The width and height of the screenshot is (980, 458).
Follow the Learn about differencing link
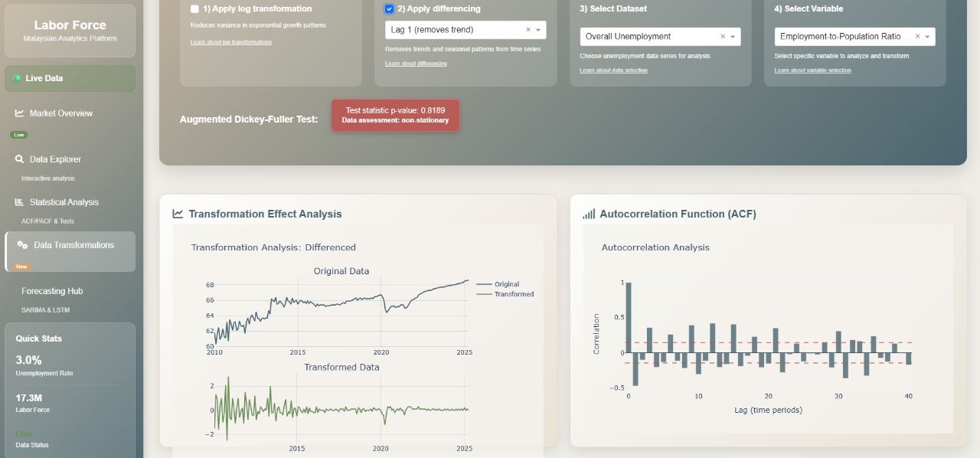416,64
